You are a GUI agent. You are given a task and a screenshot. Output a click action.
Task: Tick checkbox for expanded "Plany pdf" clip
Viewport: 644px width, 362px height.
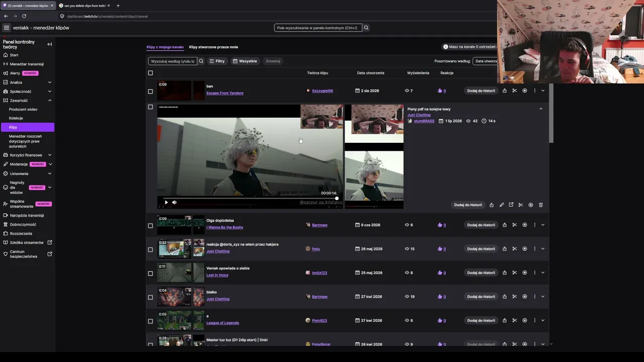click(x=150, y=107)
